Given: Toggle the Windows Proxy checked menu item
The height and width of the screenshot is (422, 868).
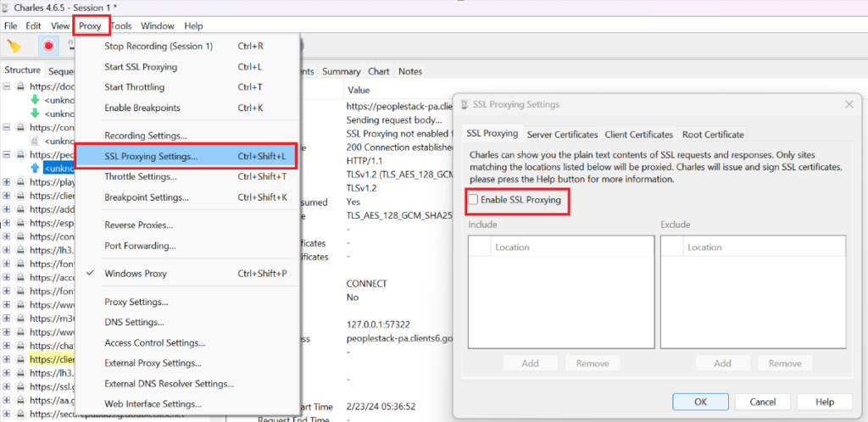Looking at the screenshot, I should (x=187, y=273).
